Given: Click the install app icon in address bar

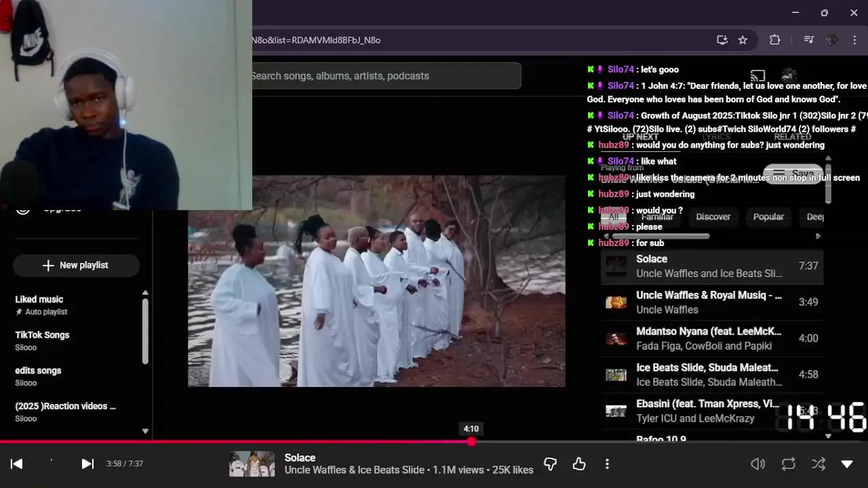Looking at the screenshot, I should tap(722, 40).
